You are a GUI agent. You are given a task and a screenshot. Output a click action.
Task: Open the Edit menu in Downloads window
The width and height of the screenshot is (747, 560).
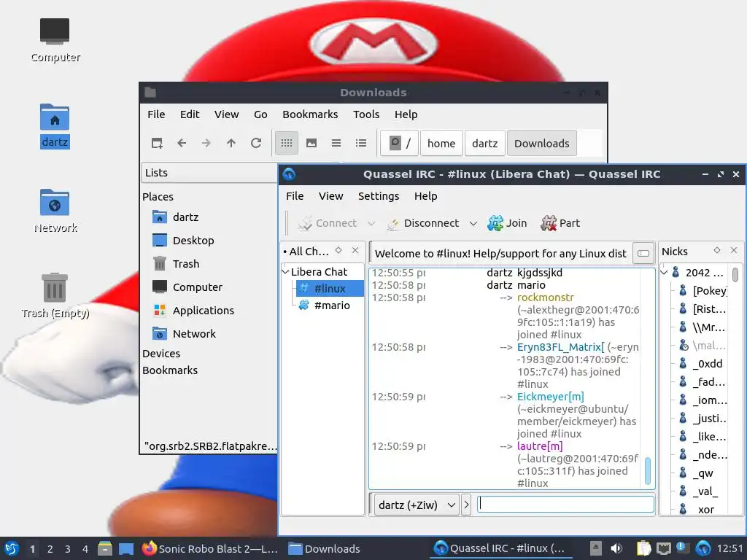point(190,114)
